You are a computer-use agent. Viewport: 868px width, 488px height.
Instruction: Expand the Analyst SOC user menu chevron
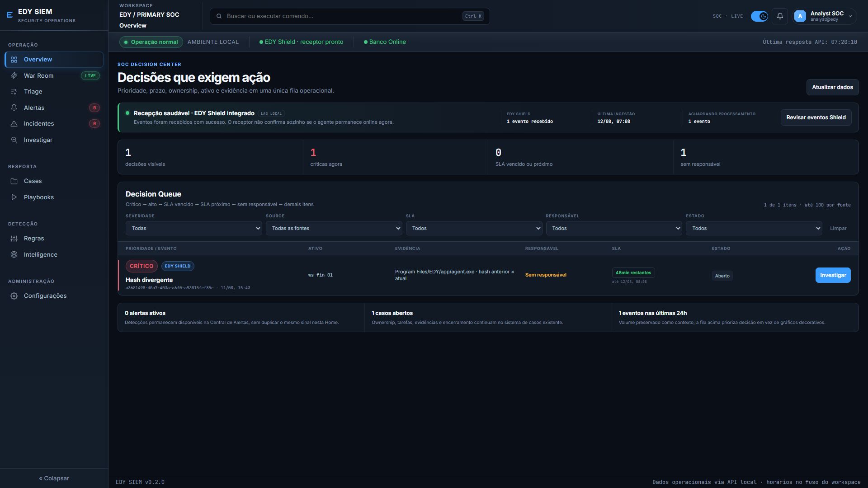tap(850, 16)
